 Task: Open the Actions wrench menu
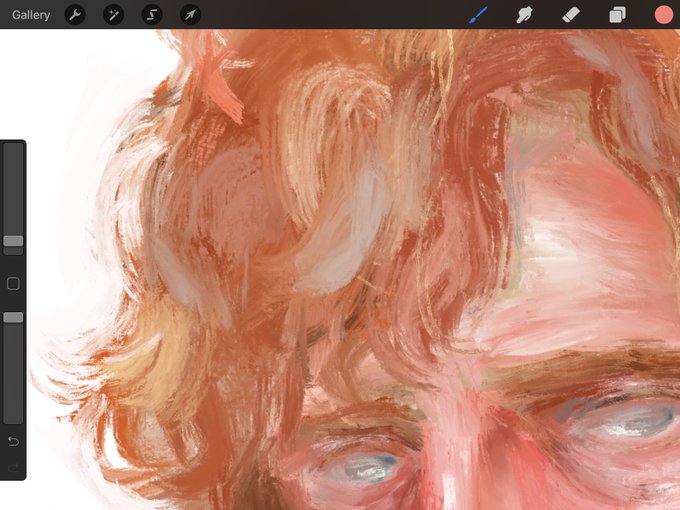click(75, 15)
